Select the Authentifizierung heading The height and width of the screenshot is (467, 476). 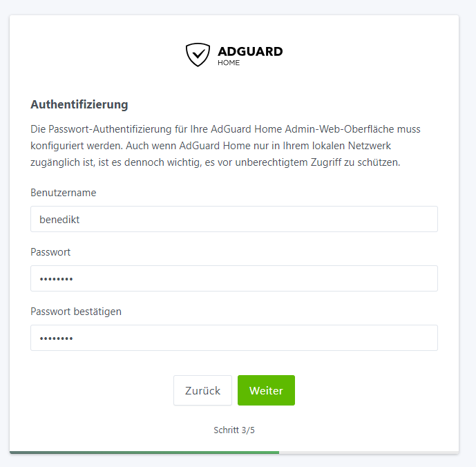tap(79, 104)
